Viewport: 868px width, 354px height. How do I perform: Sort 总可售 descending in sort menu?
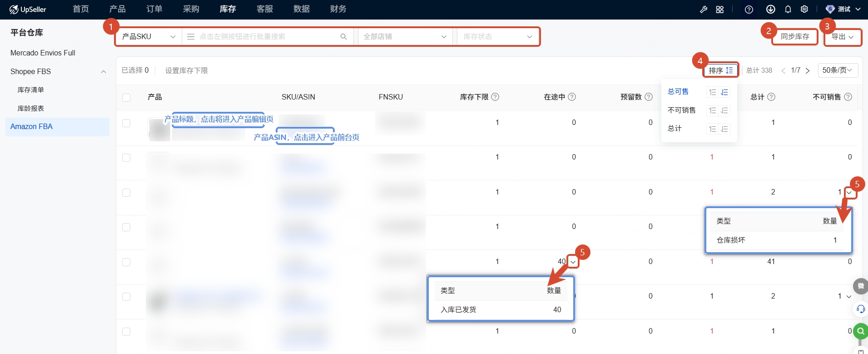(724, 92)
